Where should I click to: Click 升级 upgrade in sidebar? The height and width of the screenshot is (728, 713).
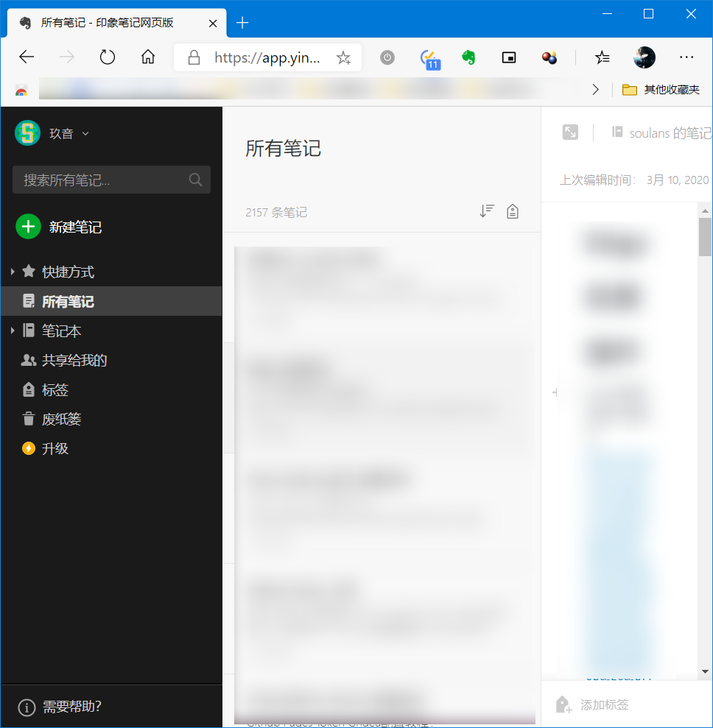coord(55,448)
